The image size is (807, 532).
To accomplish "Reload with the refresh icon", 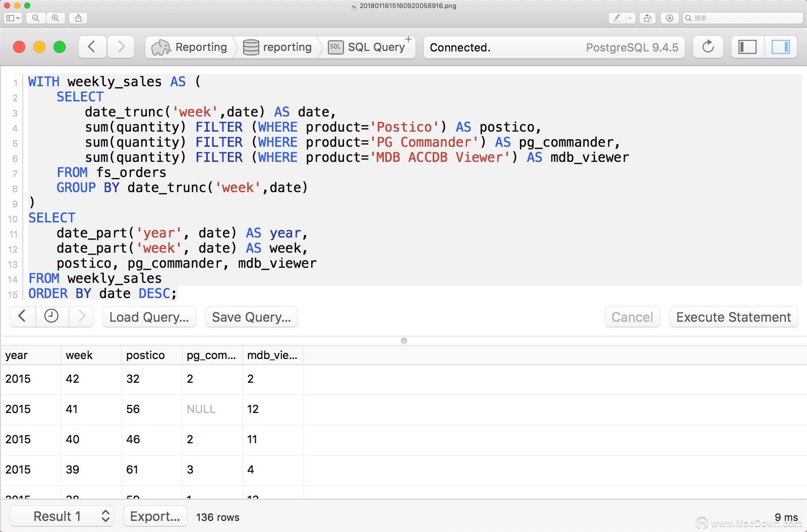I will [x=708, y=47].
